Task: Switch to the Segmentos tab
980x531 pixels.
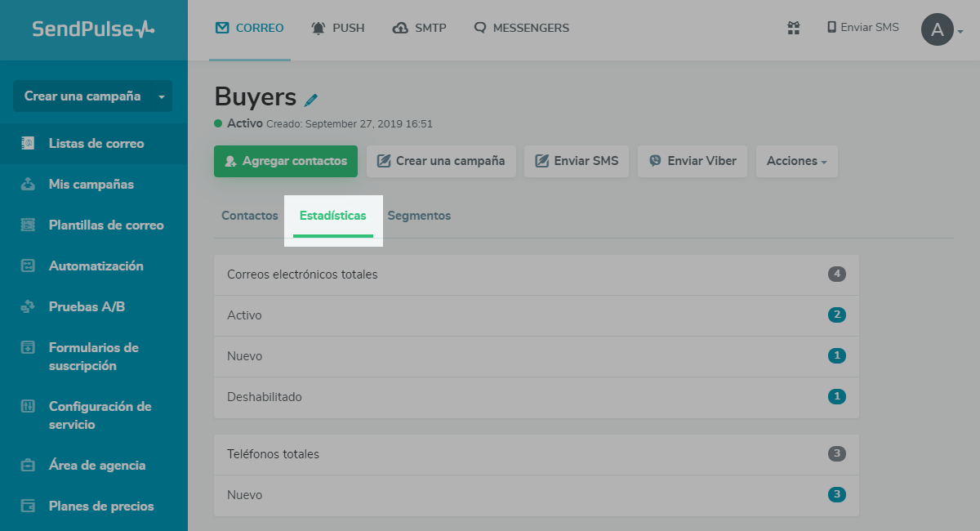Action: click(419, 216)
